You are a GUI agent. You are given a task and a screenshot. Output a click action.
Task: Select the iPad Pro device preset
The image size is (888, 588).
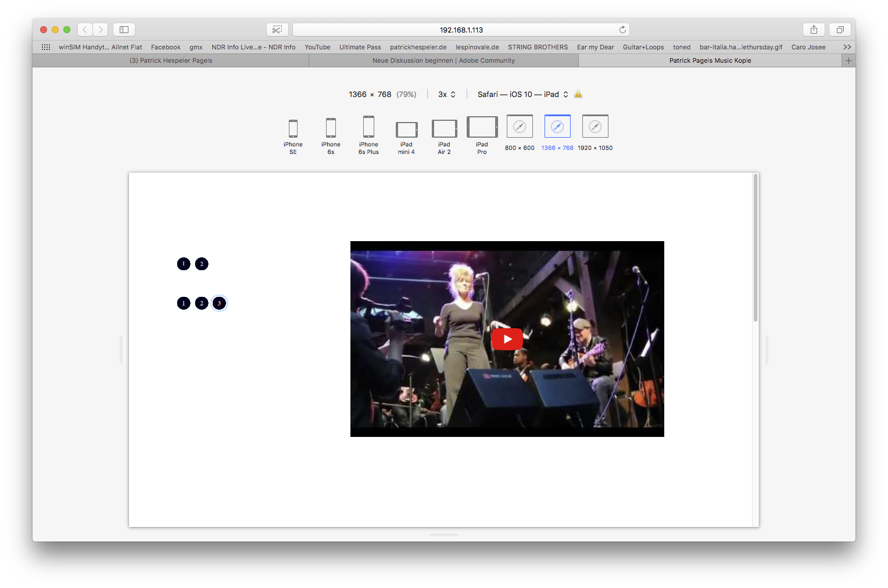pyautogui.click(x=482, y=135)
